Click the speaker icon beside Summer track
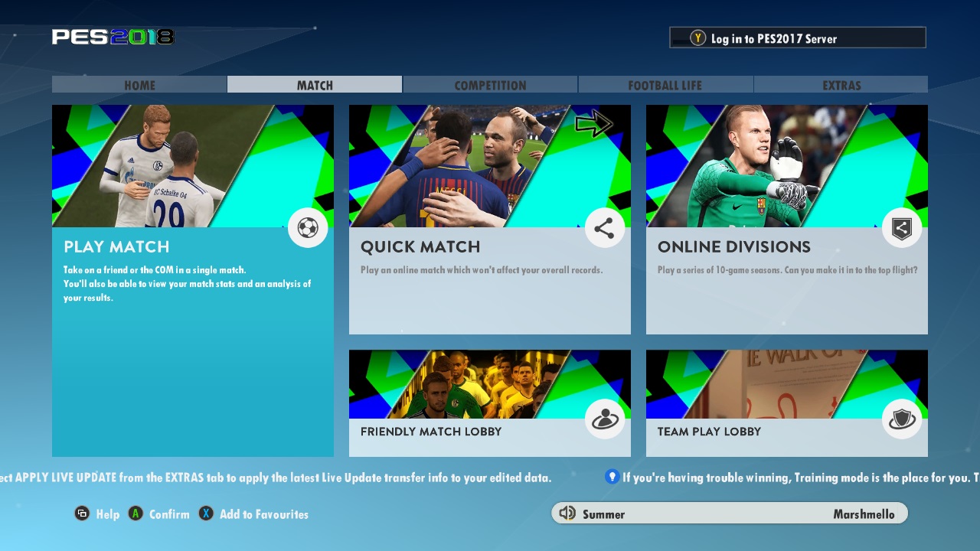The image size is (980, 551). coord(567,514)
